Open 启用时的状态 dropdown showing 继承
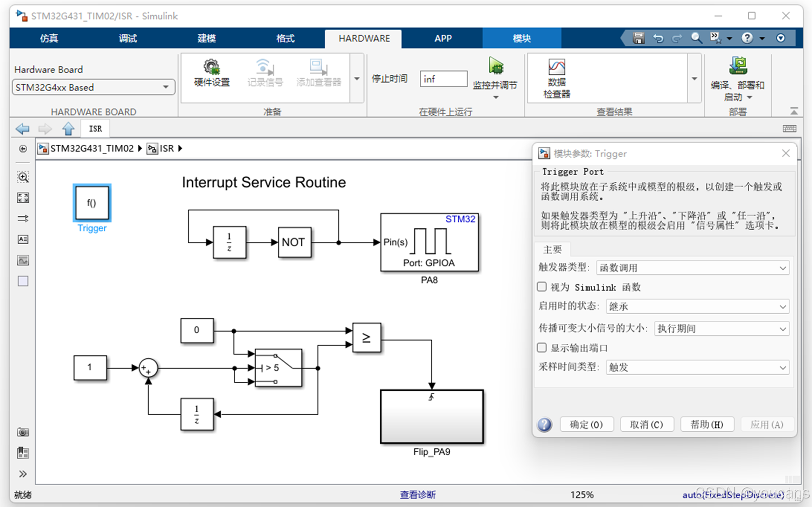This screenshot has height=507, width=812. tap(697, 307)
